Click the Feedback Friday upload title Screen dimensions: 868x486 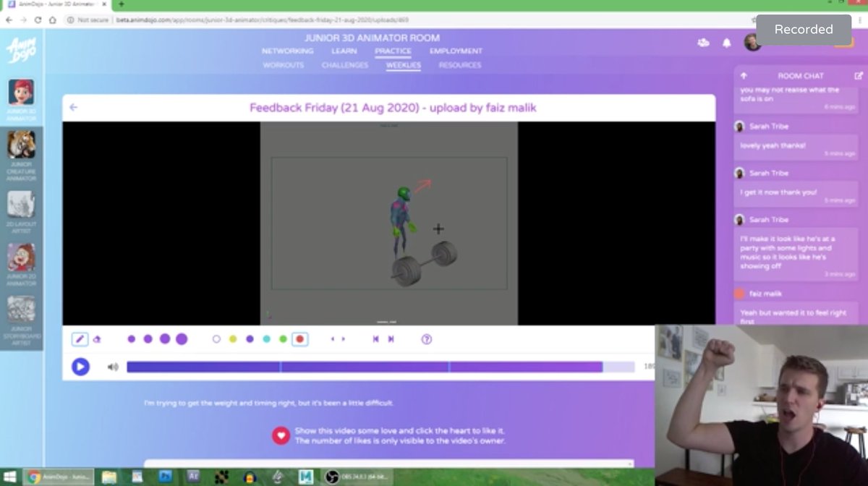point(393,108)
